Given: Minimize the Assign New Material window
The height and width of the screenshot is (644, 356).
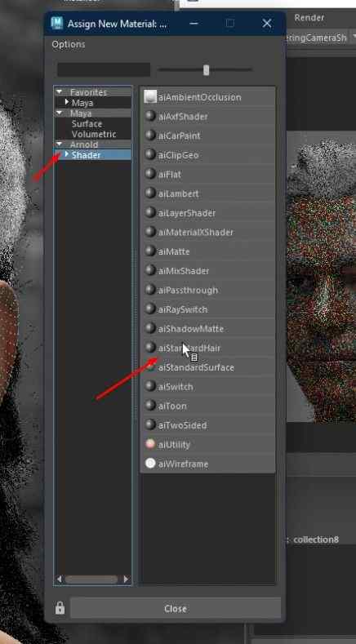Looking at the screenshot, I should pyautogui.click(x=194, y=24).
